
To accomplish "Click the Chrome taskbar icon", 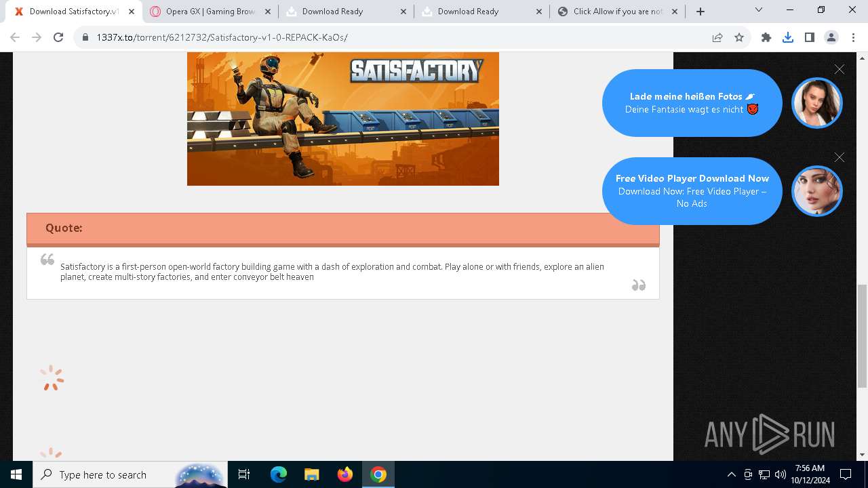I will (x=378, y=474).
